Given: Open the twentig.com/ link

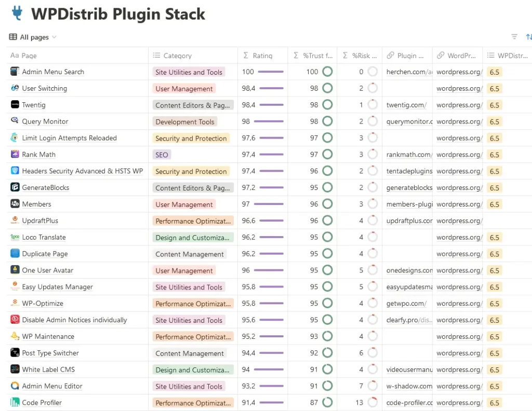Looking at the screenshot, I should tap(406, 105).
